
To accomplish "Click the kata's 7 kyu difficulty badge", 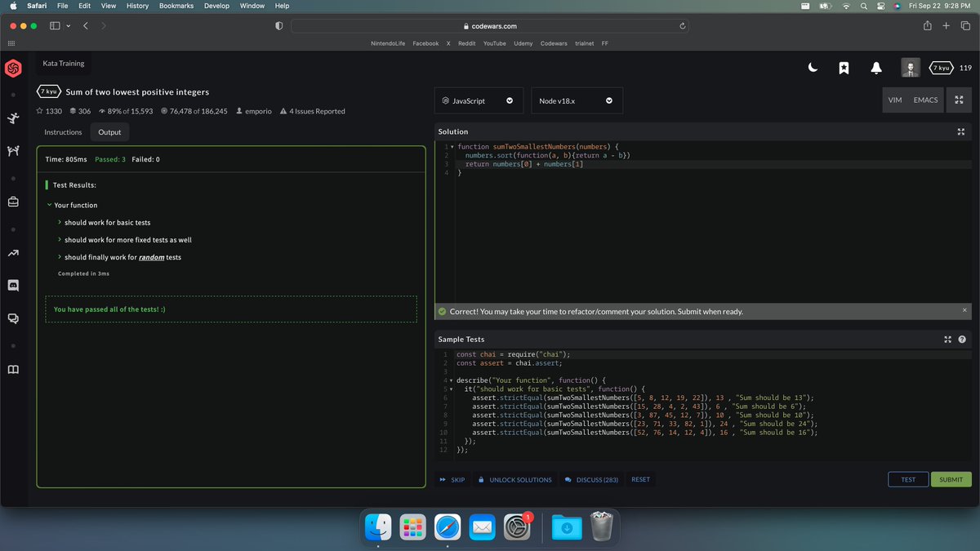I will tap(49, 92).
